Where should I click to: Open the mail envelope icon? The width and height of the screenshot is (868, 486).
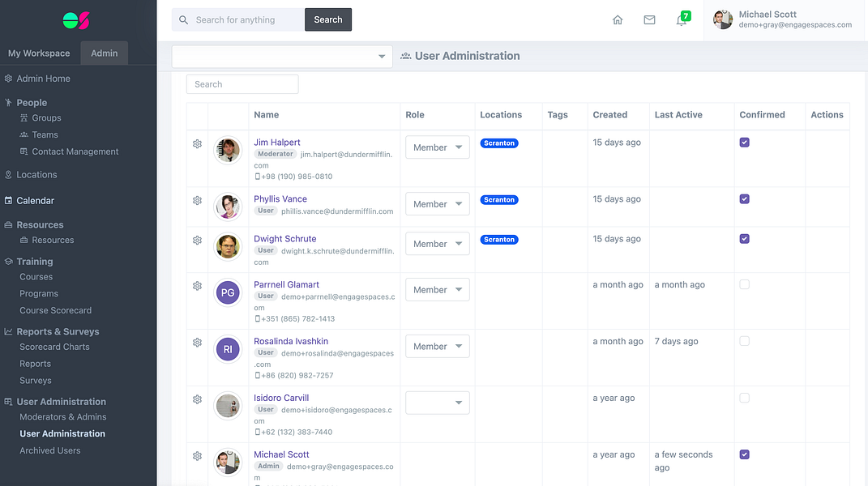click(x=649, y=20)
